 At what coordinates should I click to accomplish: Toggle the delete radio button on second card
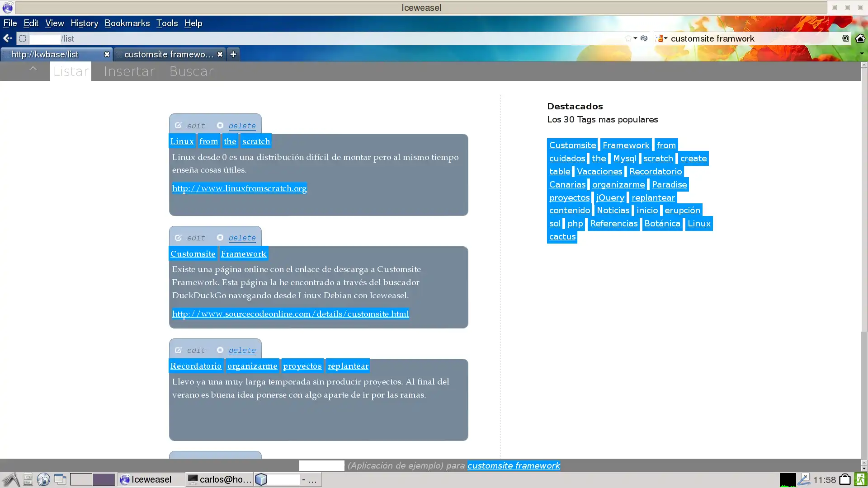point(219,237)
